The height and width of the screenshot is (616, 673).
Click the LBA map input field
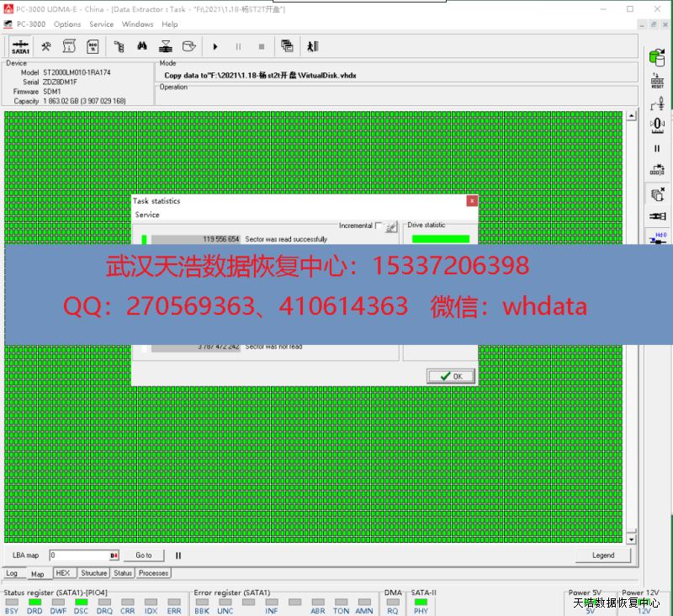(x=79, y=555)
